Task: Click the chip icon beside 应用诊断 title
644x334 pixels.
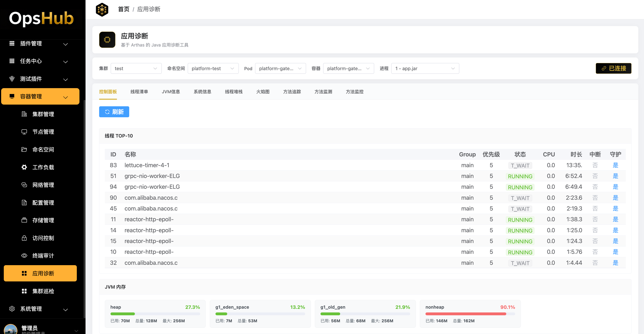Action: pyautogui.click(x=107, y=40)
